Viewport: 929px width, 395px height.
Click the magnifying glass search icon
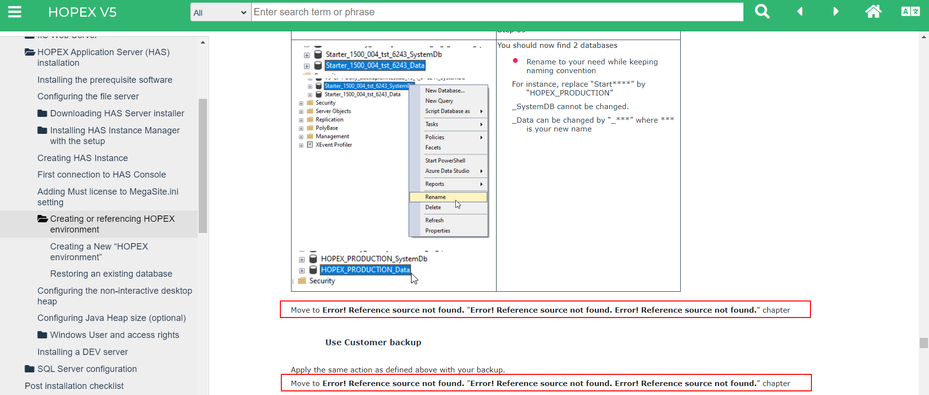763,12
